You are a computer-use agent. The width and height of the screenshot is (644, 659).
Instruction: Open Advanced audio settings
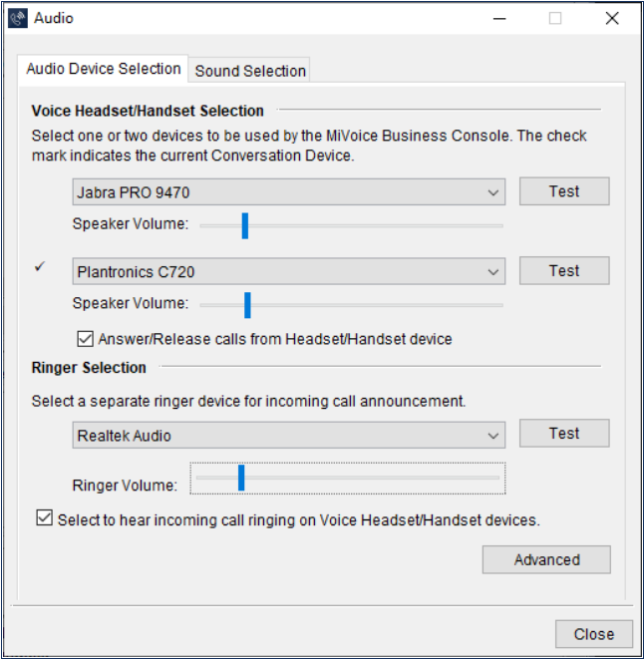pyautogui.click(x=546, y=560)
